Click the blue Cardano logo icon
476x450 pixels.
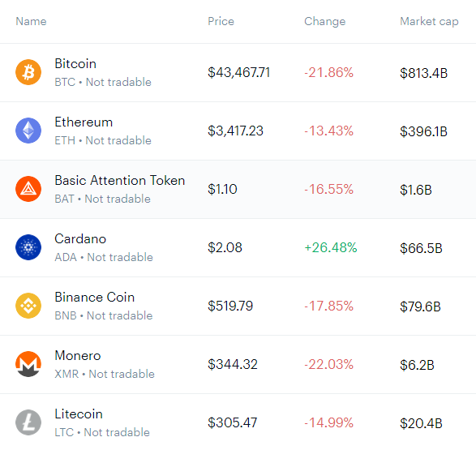click(x=28, y=247)
